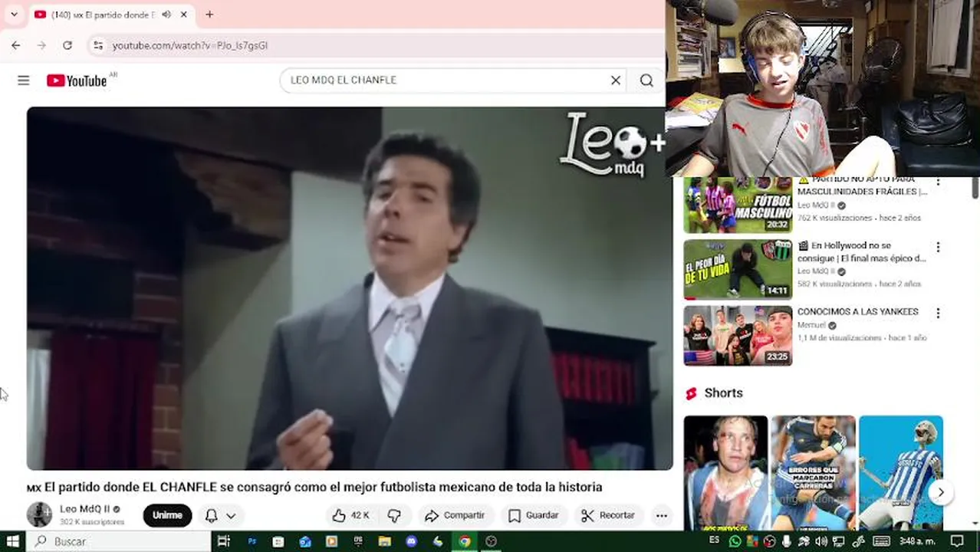Click the 3:48 a. m. taskbar clock
980x552 pixels.
pyautogui.click(x=917, y=541)
